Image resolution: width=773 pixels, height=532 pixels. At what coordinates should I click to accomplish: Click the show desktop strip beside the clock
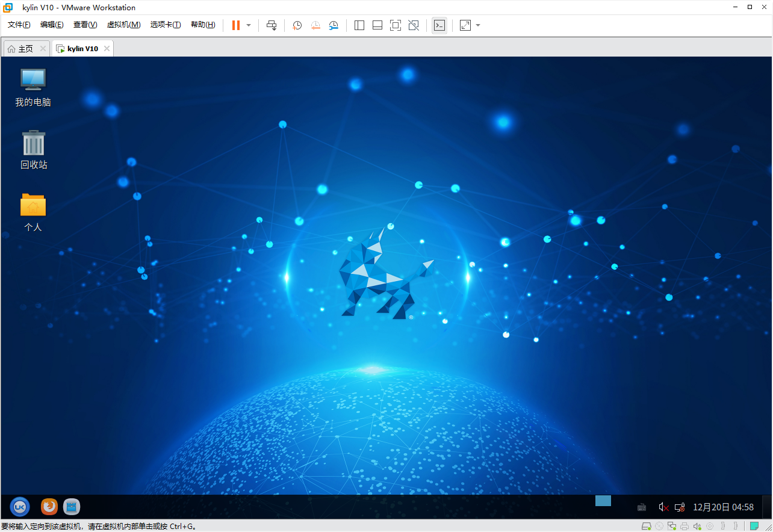767,507
